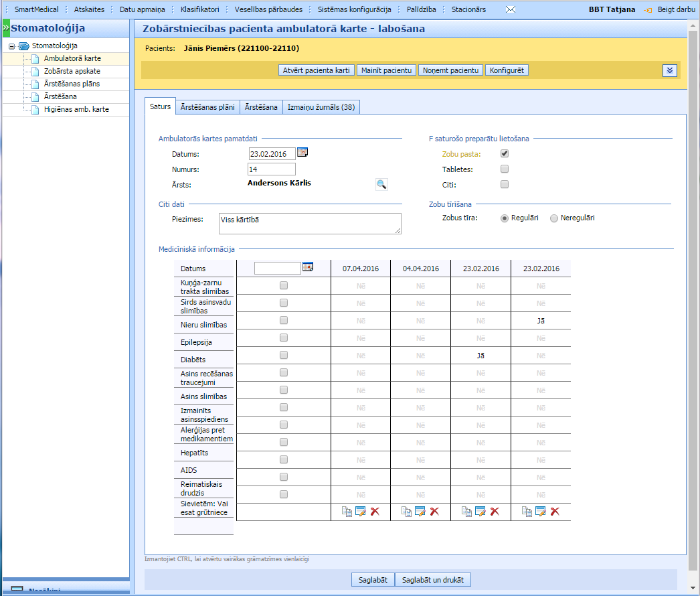The height and width of the screenshot is (596, 700).
Task: Click search icon beside Andersons Kārlis
Action: pos(381,185)
